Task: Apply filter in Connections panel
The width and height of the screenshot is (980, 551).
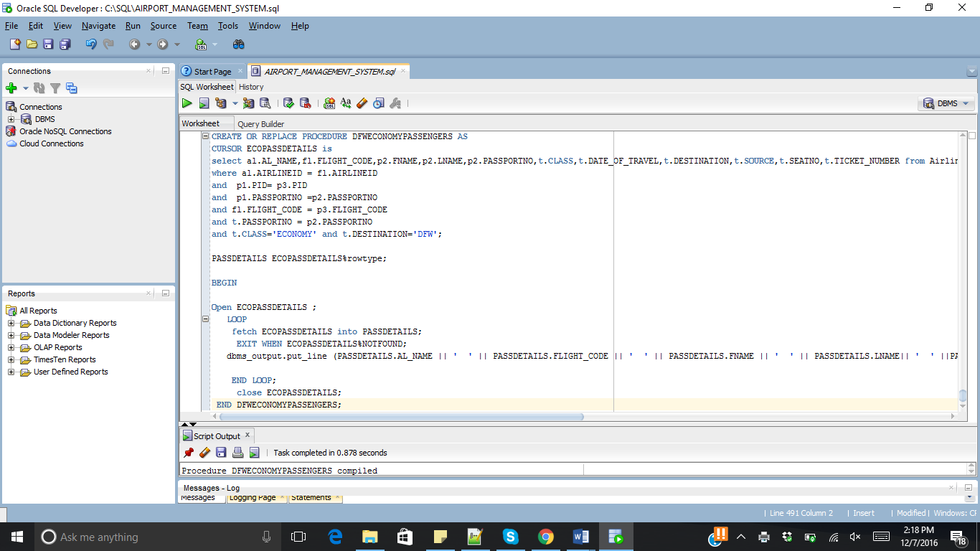Action: coord(55,88)
